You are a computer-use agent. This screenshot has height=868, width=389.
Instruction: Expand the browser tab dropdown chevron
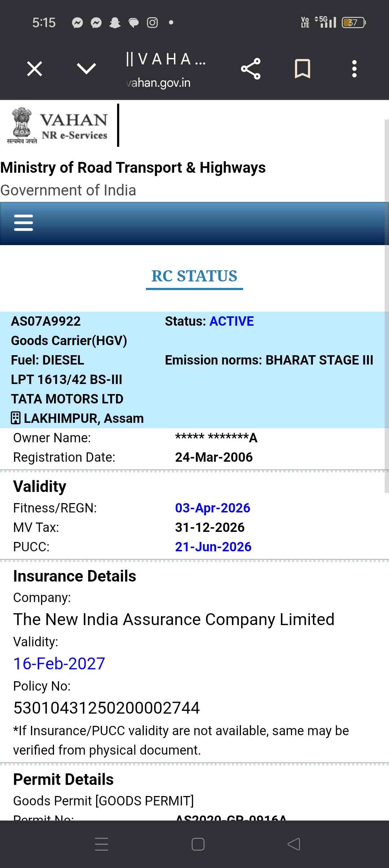[86, 68]
